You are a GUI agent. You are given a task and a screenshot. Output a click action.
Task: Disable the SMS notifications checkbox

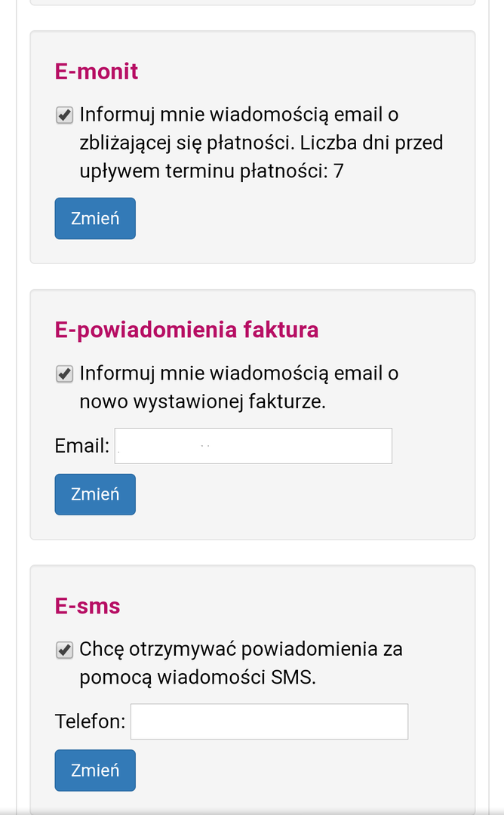pos(65,650)
